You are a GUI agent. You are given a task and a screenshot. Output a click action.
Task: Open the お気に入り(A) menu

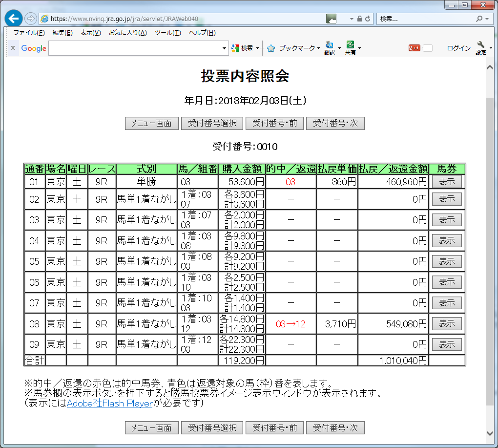point(128,33)
